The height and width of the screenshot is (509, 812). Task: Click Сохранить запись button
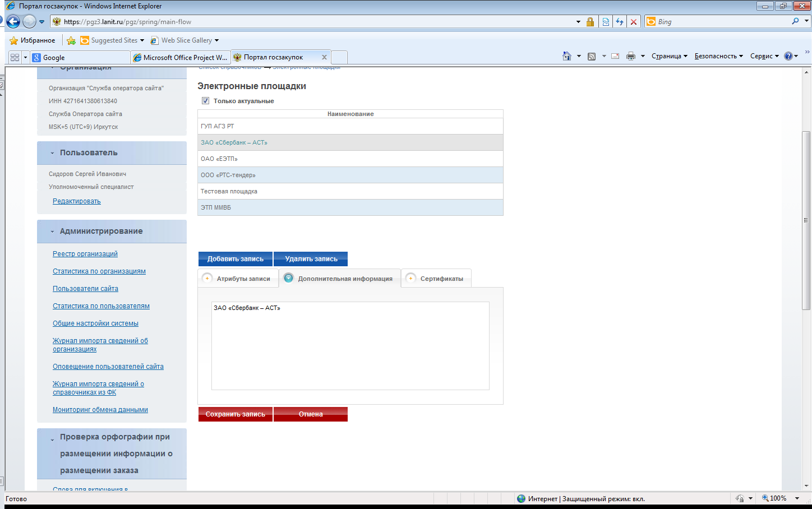click(236, 414)
